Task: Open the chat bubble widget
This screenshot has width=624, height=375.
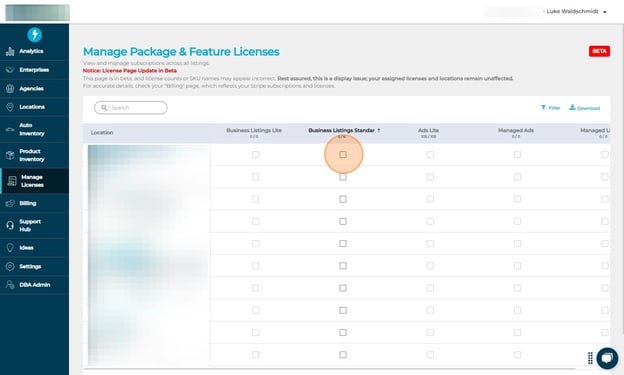Action: pyautogui.click(x=607, y=358)
